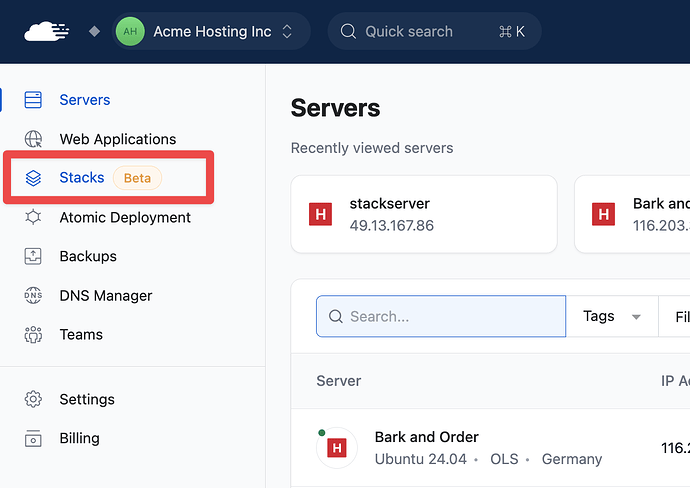The height and width of the screenshot is (488, 690).
Task: Click the OLS label in server row
Action: click(504, 459)
